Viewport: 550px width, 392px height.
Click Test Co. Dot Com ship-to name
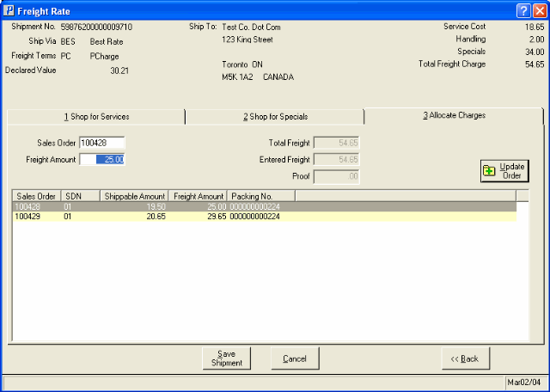[x=251, y=27]
